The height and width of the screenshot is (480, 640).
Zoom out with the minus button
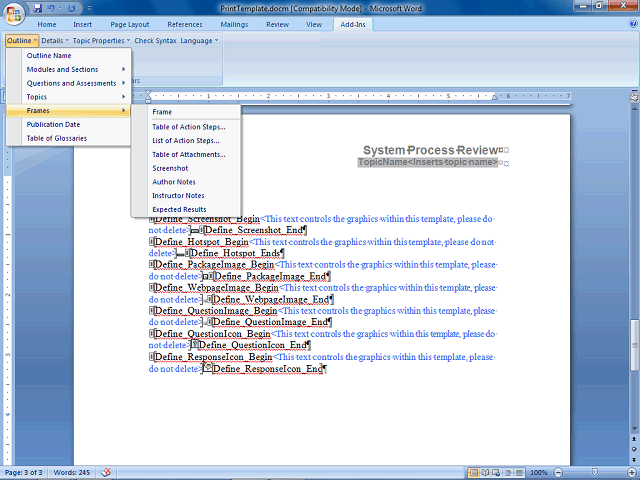[558, 473]
